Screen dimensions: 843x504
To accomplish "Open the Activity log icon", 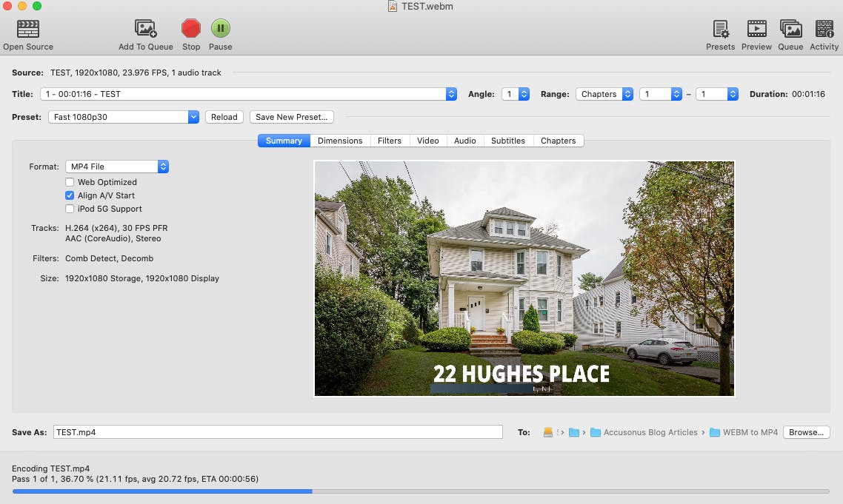I will (x=824, y=29).
